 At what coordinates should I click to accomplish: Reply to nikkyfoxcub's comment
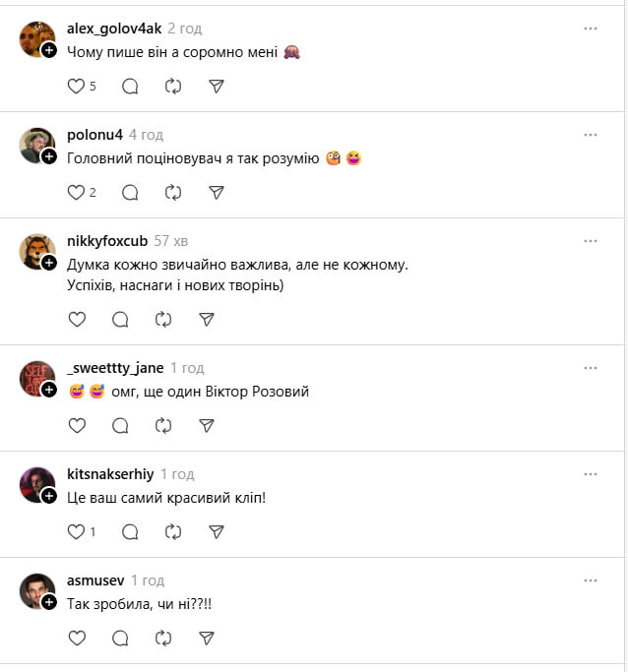[120, 319]
